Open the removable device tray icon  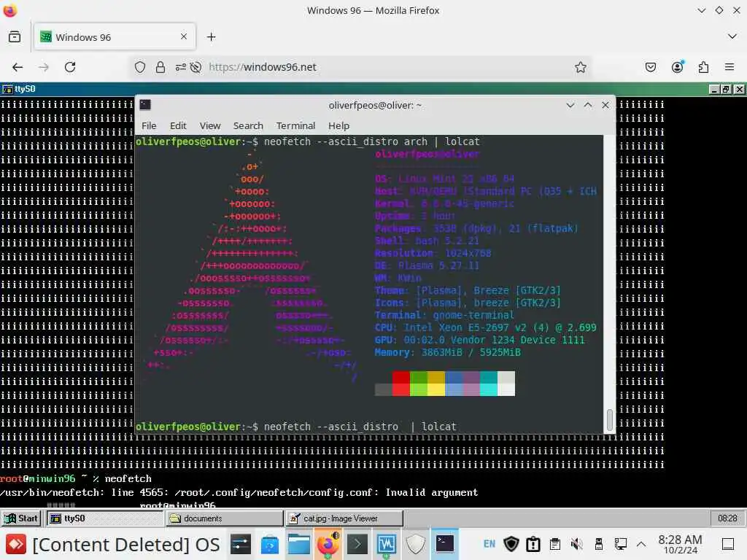(598, 544)
